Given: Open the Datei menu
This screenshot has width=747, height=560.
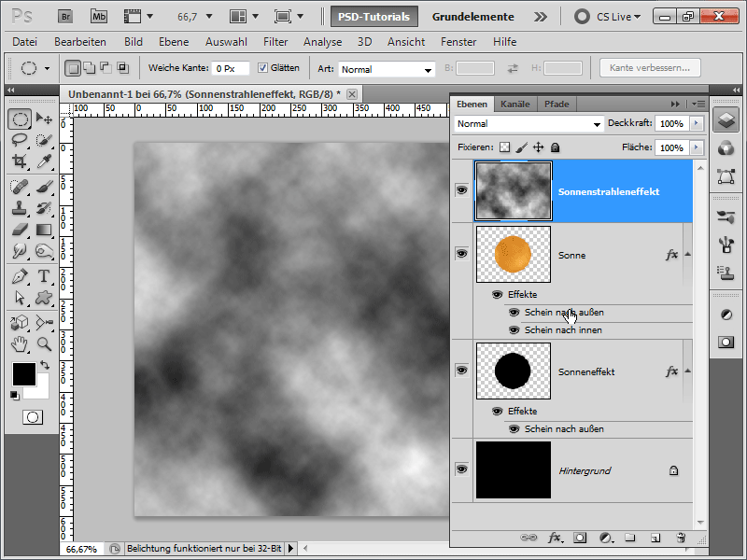Looking at the screenshot, I should point(25,42).
